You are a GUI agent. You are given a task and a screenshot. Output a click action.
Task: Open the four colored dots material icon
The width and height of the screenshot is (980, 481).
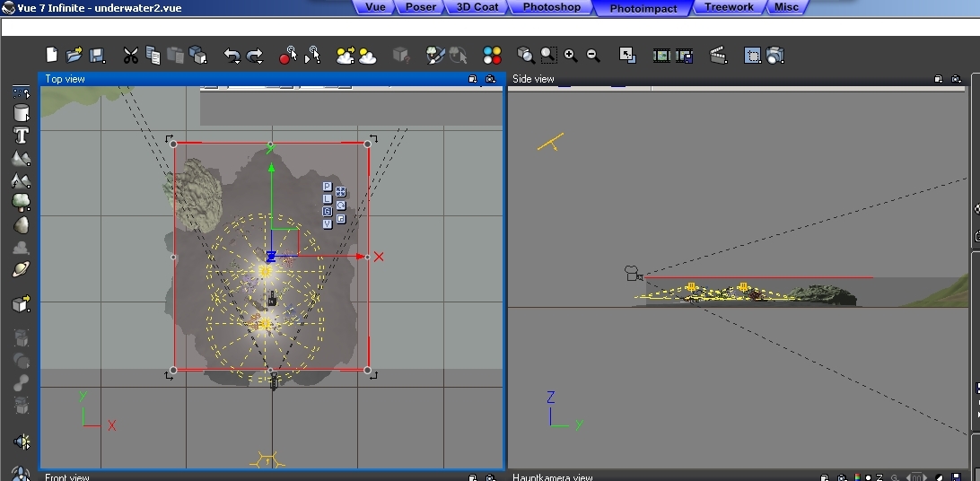[x=492, y=56]
